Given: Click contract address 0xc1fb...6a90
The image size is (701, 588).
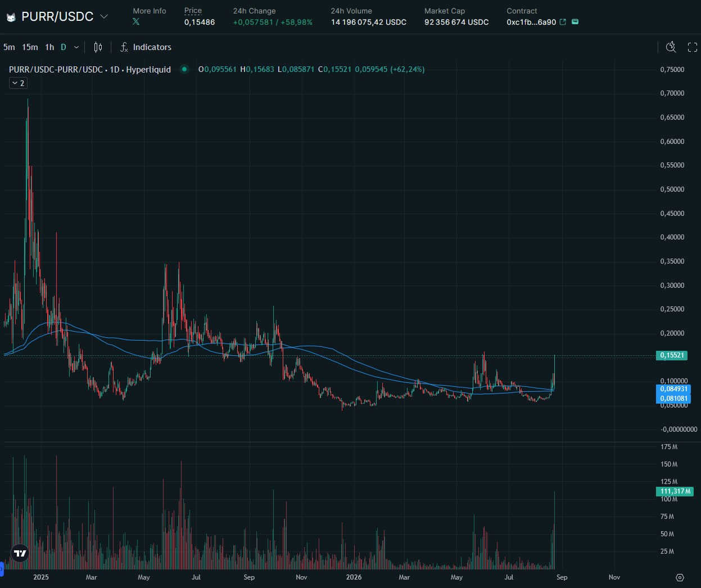Looking at the screenshot, I should (531, 22).
